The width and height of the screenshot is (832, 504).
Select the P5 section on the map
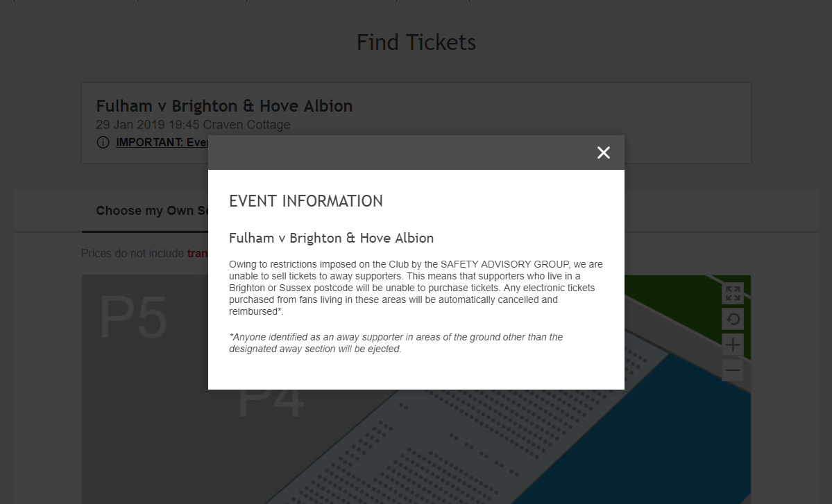click(133, 318)
